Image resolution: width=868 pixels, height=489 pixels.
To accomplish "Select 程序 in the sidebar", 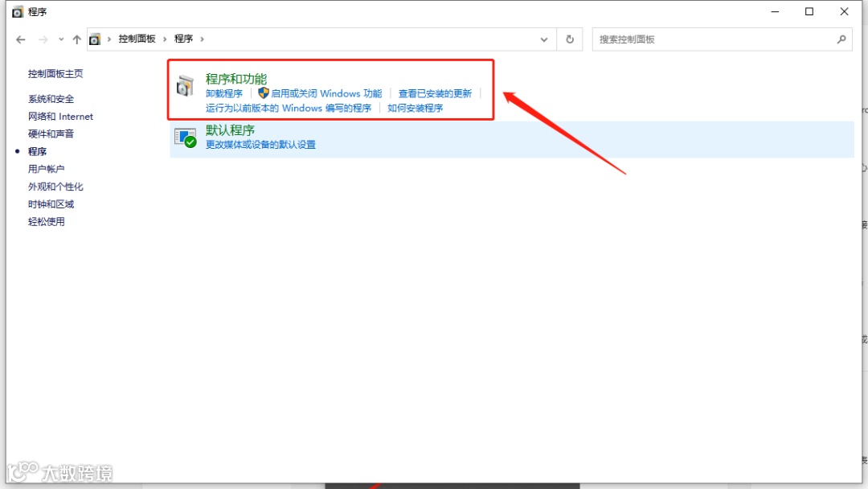I will click(37, 151).
